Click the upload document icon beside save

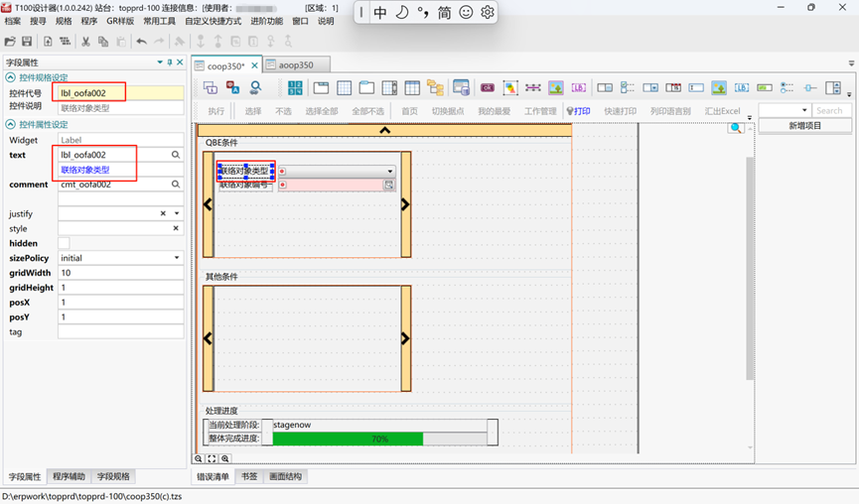[48, 41]
